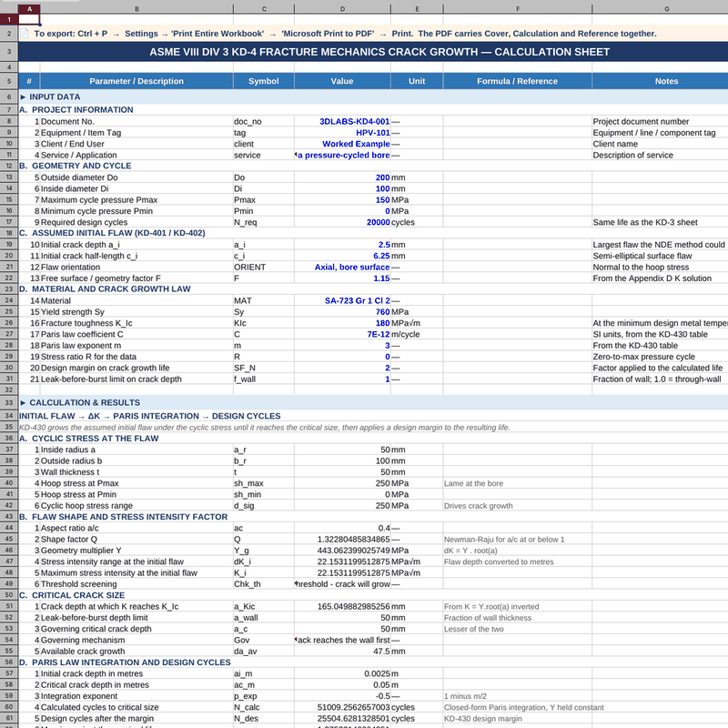The image size is (728, 728).
Task: Click the 'SF_N' symbol cell
Action: click(x=264, y=368)
